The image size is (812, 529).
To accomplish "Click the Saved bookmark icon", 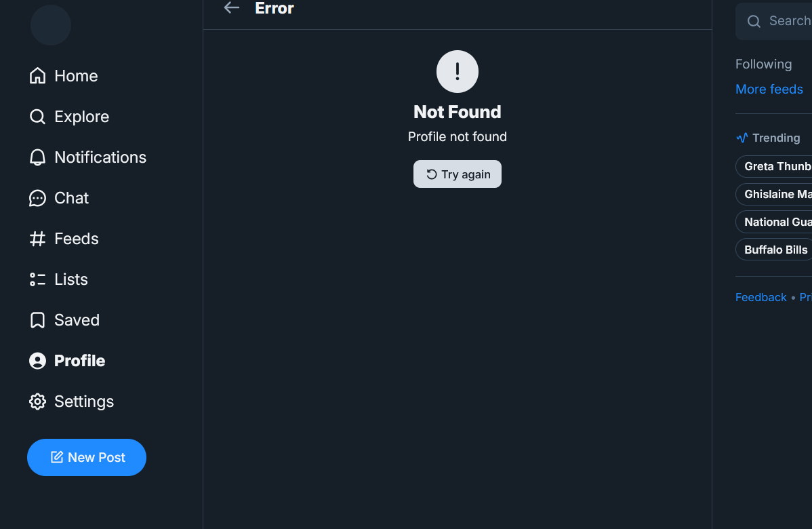I will click(37, 320).
